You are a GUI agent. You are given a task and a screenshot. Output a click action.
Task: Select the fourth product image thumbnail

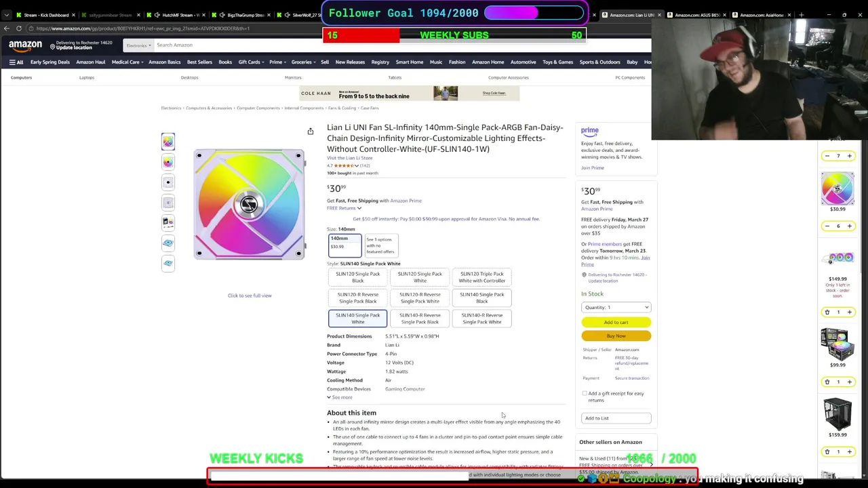168,203
